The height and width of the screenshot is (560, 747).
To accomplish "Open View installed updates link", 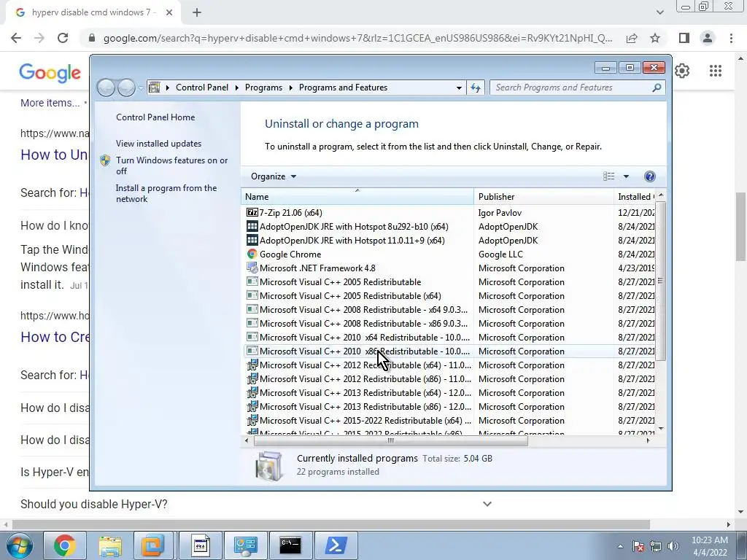I will click(x=158, y=144).
